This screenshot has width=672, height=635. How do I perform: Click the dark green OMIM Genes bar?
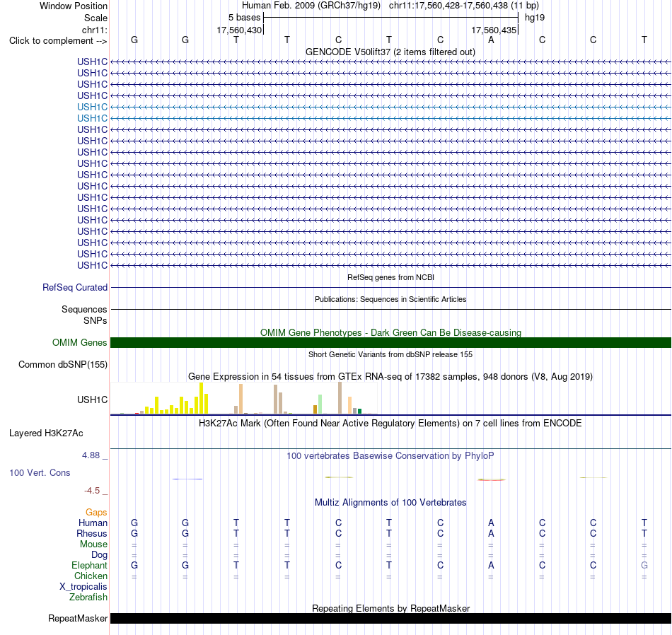click(391, 343)
